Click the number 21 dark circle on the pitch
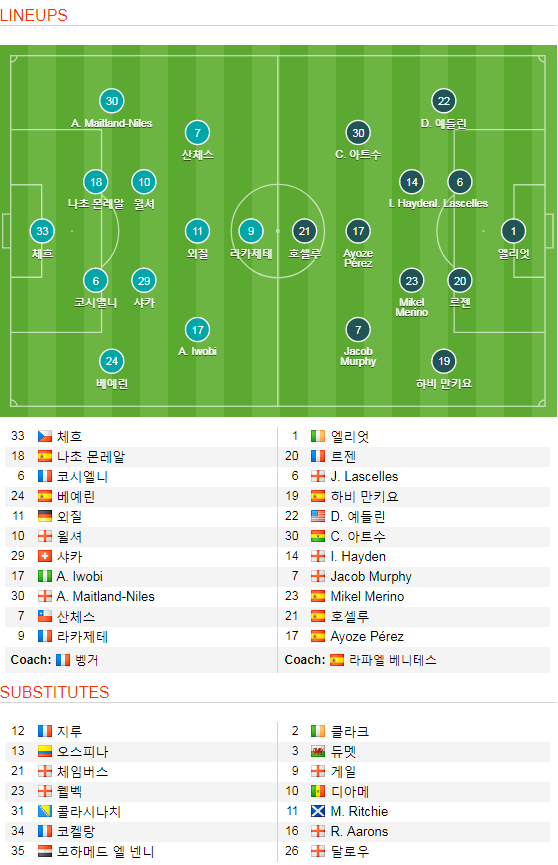The height and width of the screenshot is (865, 558). (x=305, y=231)
